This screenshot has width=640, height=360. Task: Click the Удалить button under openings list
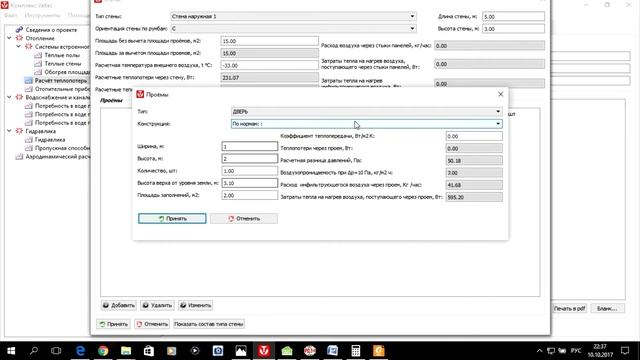pyautogui.click(x=157, y=305)
